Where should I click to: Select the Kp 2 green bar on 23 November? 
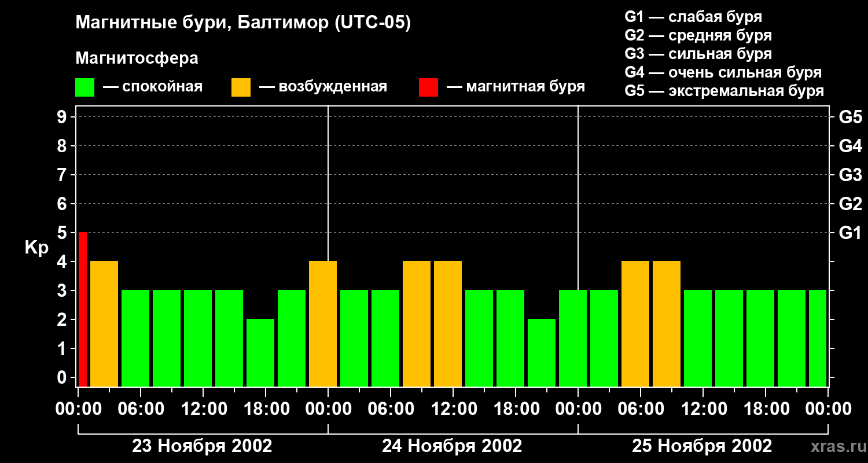260,352
